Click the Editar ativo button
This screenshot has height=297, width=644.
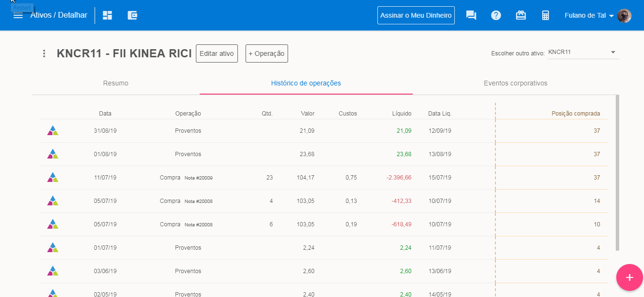217,53
